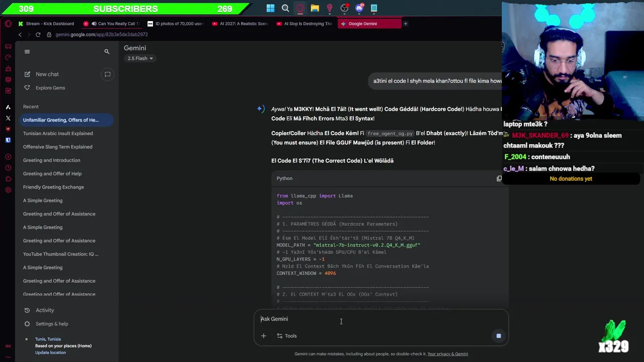The image size is (644, 362).
Task: Open chat YouTube Thumbnail Creation: IQ
Action: tap(61, 254)
